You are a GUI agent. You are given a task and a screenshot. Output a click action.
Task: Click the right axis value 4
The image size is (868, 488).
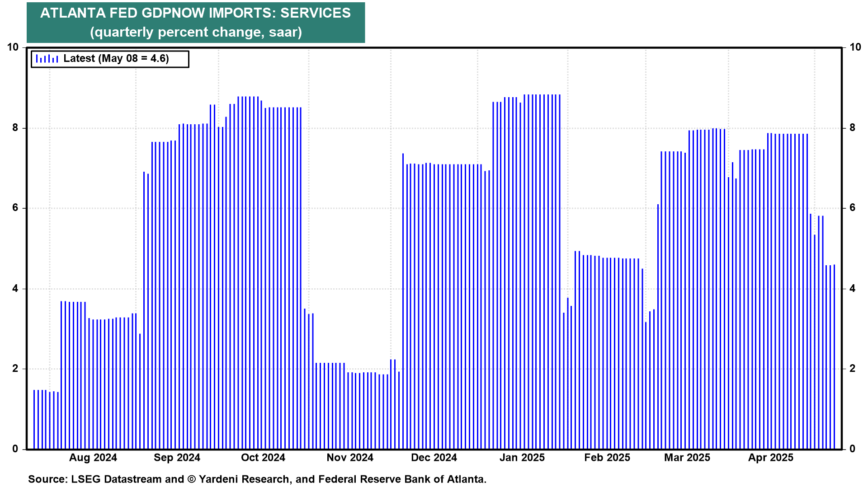[x=853, y=288]
